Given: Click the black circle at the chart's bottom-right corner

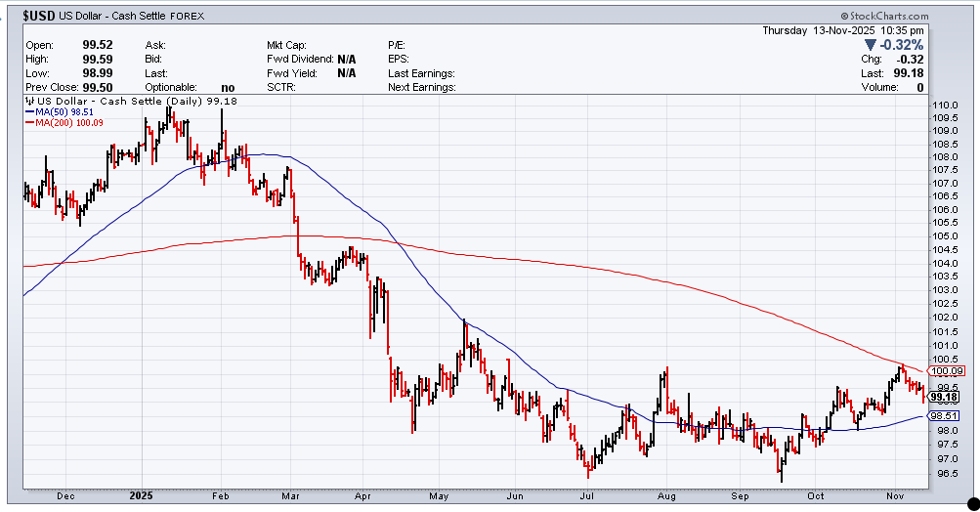Looking at the screenshot, I should pyautogui.click(x=970, y=502).
